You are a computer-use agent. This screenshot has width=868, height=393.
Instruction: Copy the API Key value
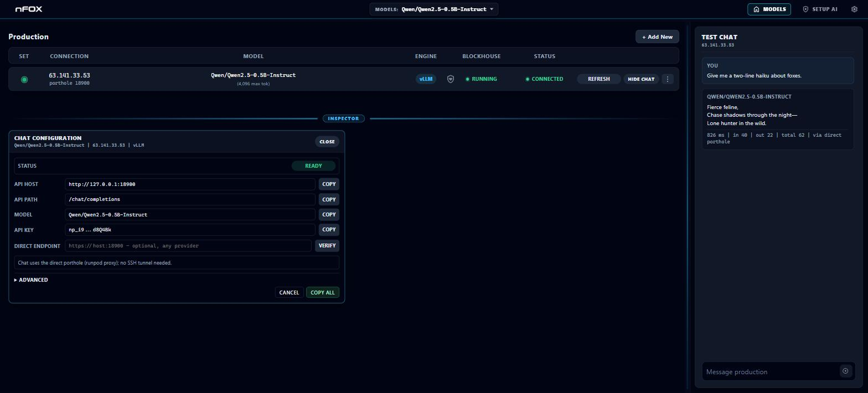tap(329, 230)
